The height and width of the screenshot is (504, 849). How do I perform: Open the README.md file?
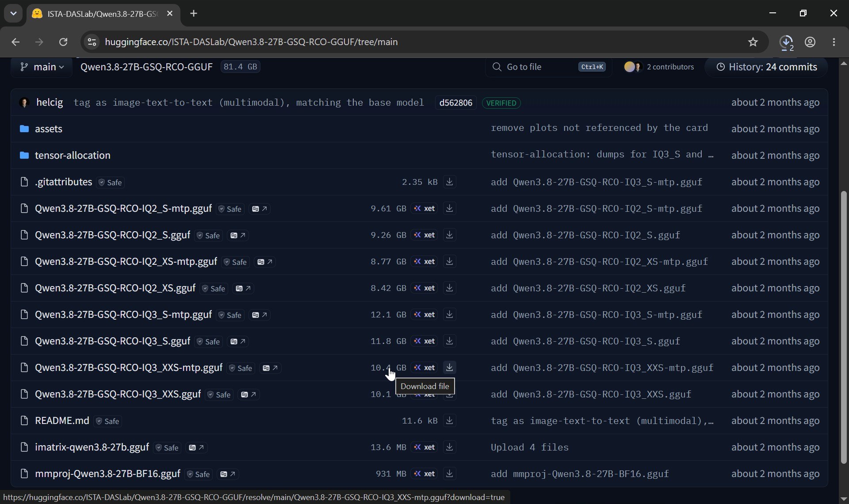coord(62,420)
